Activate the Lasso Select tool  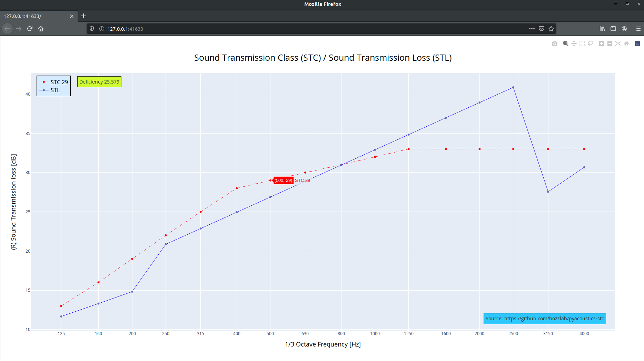point(591,43)
